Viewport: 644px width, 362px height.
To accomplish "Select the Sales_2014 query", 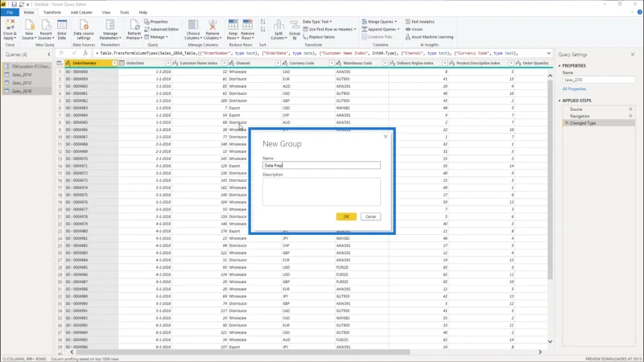I will coord(27,75).
